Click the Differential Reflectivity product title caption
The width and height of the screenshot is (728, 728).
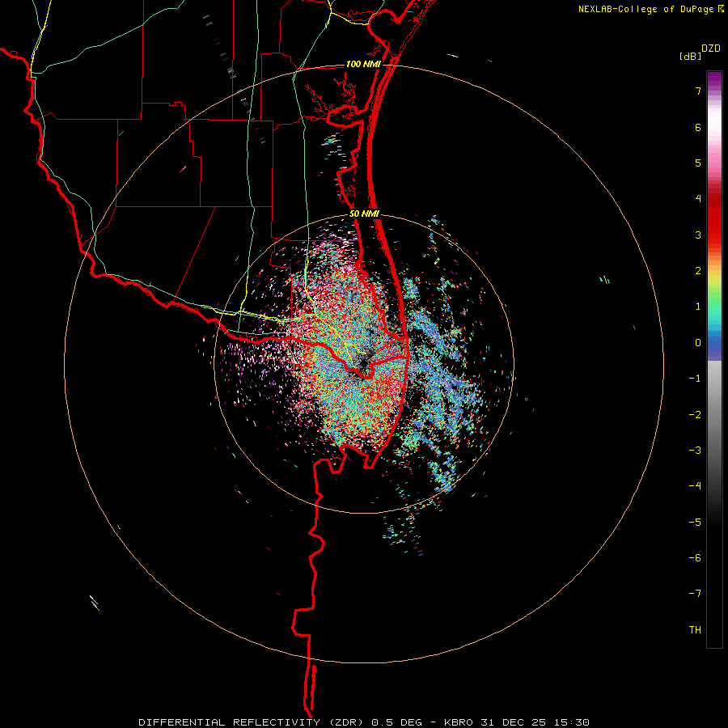[364, 722]
